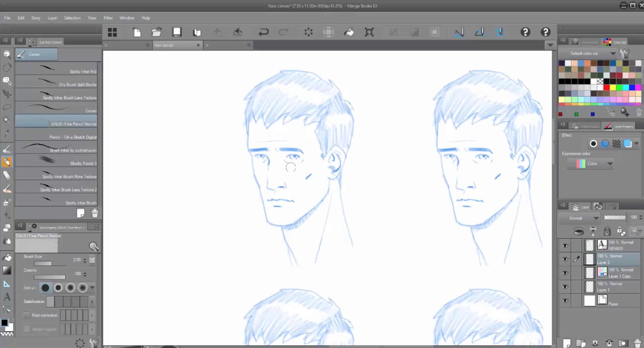Open layer blend mode Normal dropdown
This screenshot has height=348, width=644.
579,218
